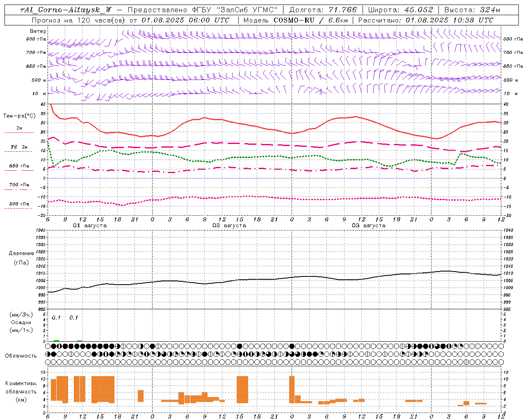This screenshot has width=525, height=420.
Task: Click the Тем-ра(°C) panel label
Action: coord(19,116)
